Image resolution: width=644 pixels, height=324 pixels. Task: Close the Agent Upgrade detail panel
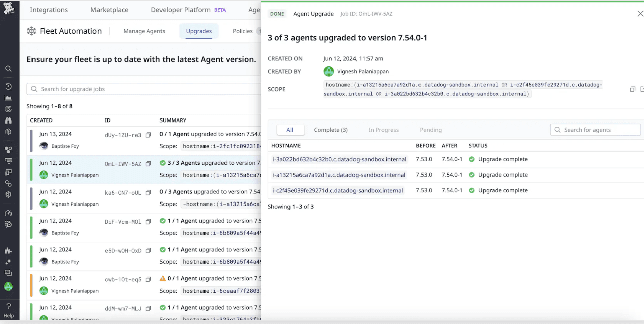coord(640,14)
